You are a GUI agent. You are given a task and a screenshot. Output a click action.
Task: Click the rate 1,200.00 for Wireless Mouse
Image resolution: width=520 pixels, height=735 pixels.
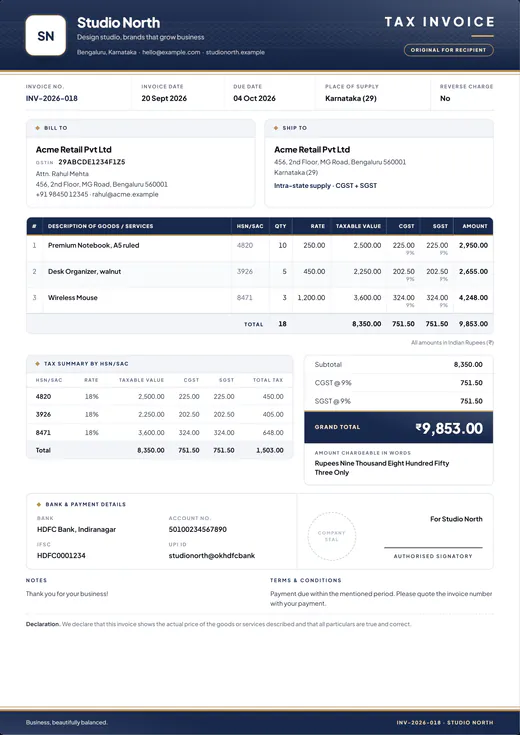point(311,298)
